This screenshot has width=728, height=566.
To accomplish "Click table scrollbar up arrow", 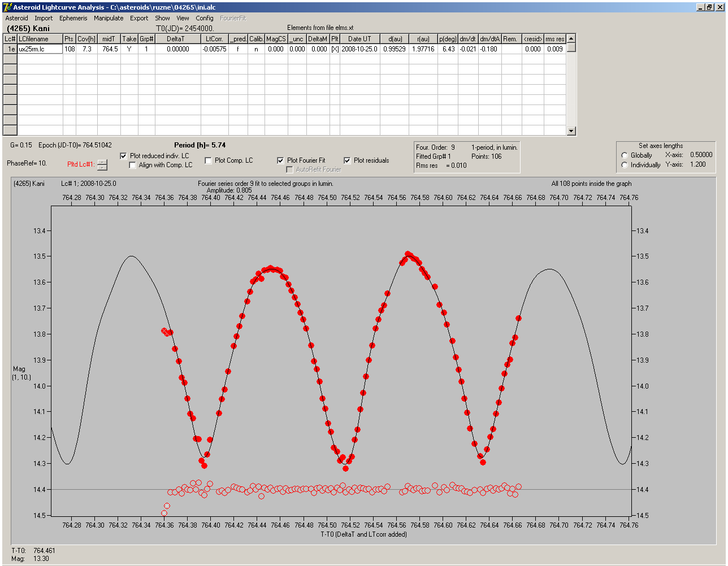I will click(571, 38).
